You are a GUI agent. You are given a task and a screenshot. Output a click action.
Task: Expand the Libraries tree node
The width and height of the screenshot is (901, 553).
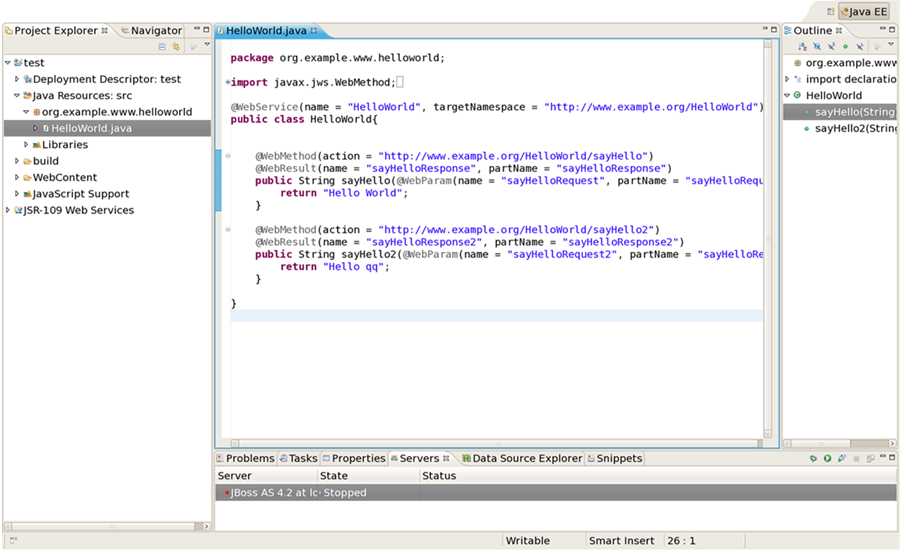(x=27, y=145)
